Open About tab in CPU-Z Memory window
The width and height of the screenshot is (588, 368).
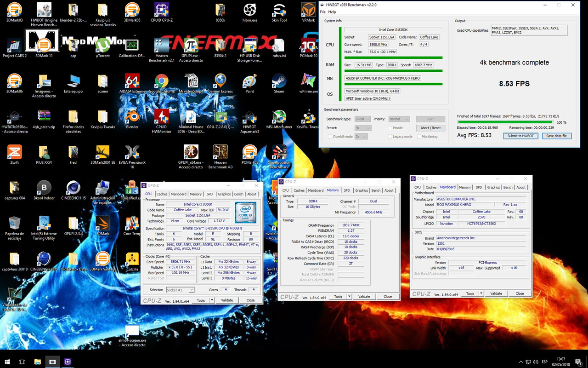(389, 190)
